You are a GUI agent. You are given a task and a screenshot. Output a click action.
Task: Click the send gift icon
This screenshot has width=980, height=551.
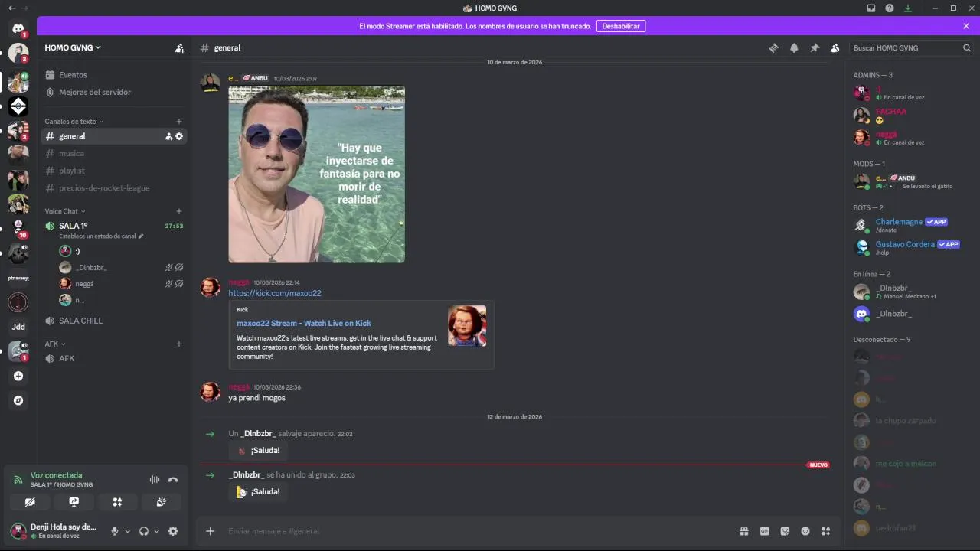(743, 531)
